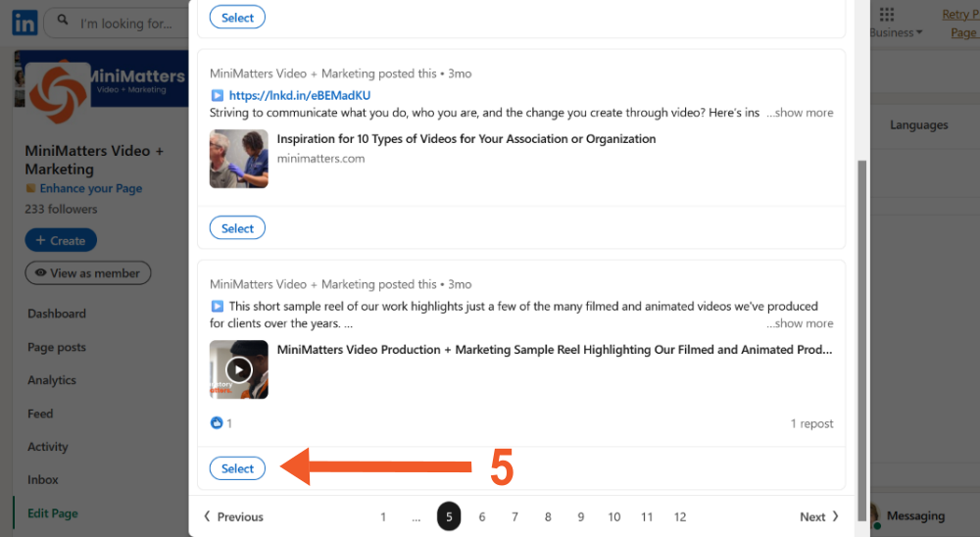The image size is (980, 537).
Task: Click the ellipsis in the pagination
Action: [x=416, y=517]
